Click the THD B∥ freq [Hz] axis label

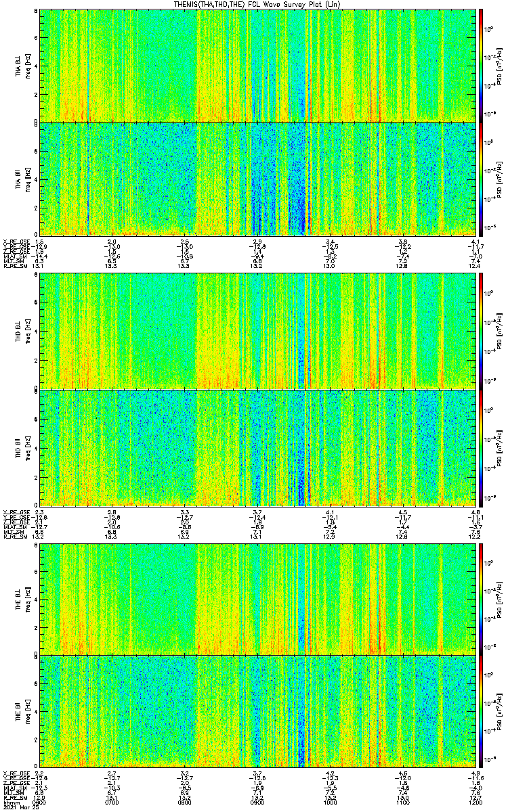[22, 447]
